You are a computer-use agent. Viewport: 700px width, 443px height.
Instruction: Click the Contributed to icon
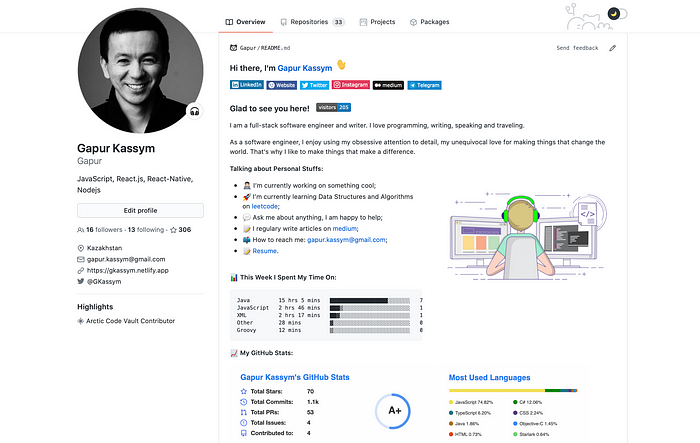(x=243, y=433)
